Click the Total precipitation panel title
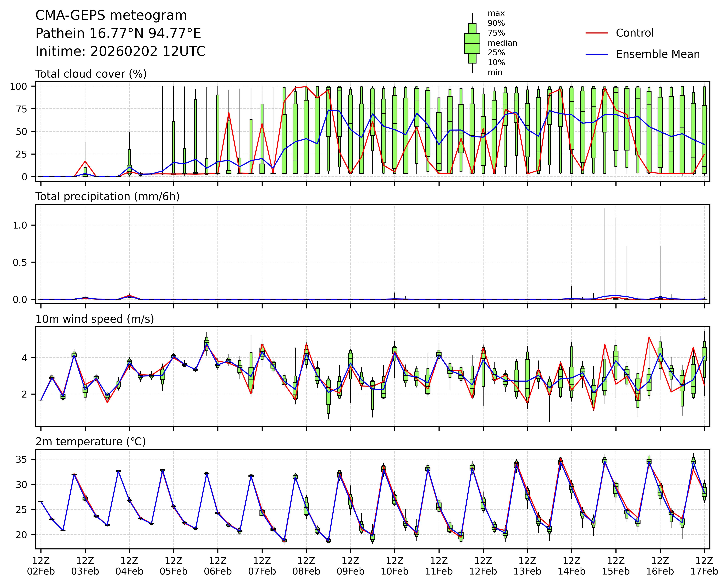The width and height of the screenshot is (728, 586). [107, 196]
